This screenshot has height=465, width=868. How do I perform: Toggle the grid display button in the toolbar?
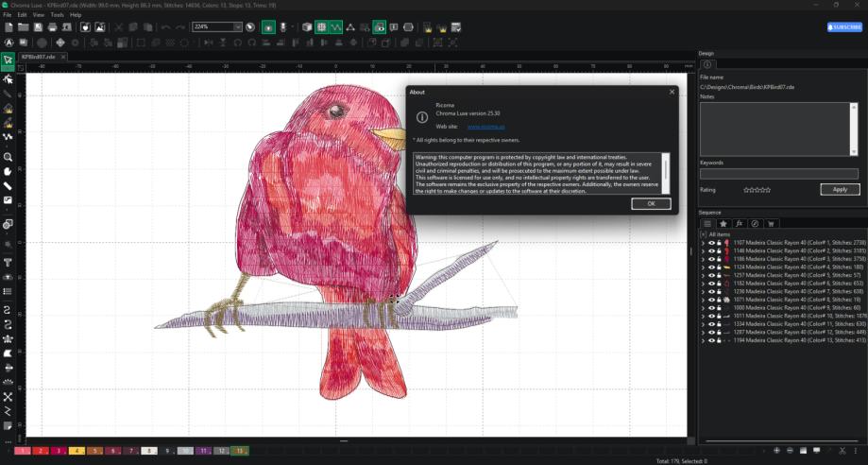click(321, 27)
